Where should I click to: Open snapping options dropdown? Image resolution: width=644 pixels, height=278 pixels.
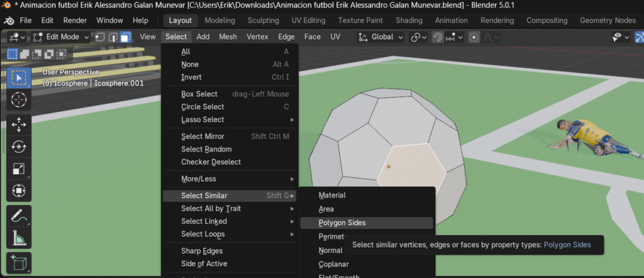(x=454, y=37)
